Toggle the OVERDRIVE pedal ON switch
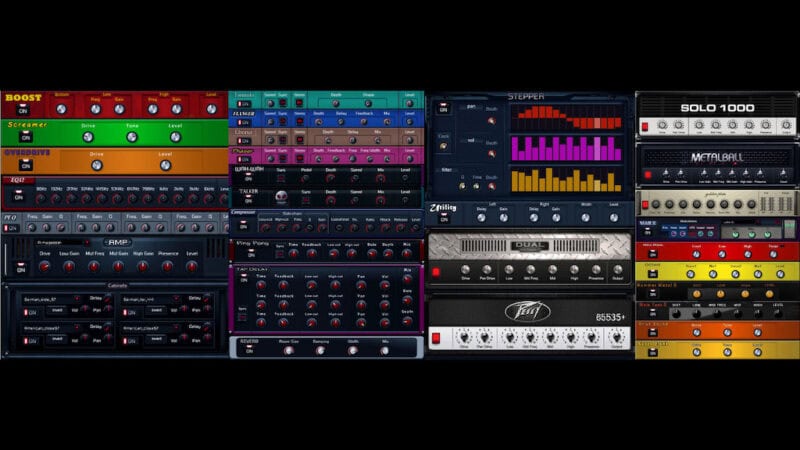The height and width of the screenshot is (450, 800). point(26,165)
